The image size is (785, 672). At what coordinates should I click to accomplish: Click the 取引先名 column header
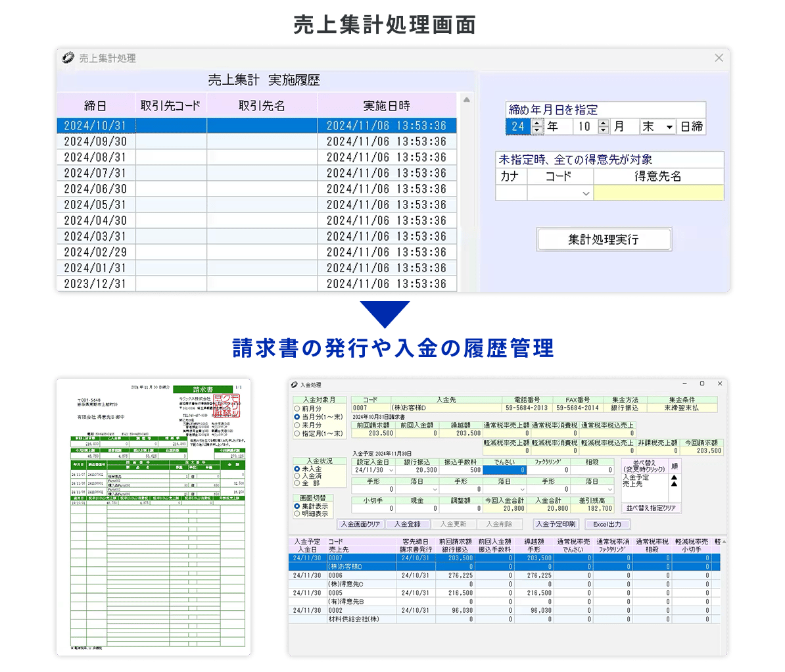262,106
